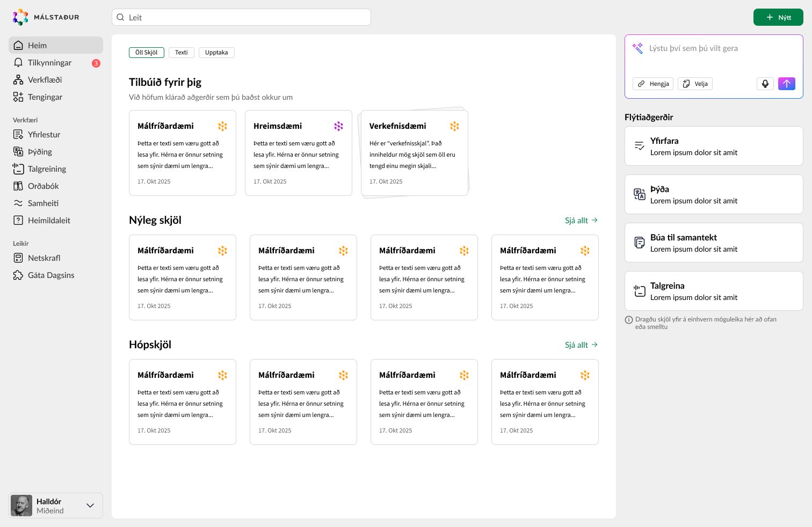Image resolution: width=812 pixels, height=527 pixels.
Task: Click the Velja select button
Action: pos(695,84)
